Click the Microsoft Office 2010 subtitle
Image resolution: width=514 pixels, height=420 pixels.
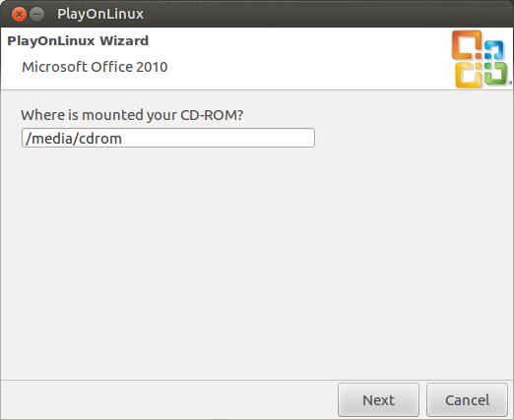[x=95, y=67]
